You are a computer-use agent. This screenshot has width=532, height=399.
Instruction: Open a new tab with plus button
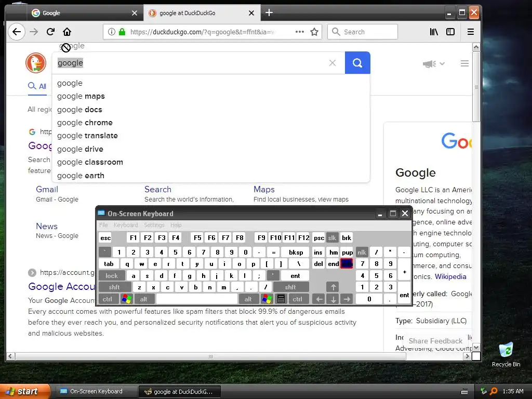pyautogui.click(x=269, y=12)
